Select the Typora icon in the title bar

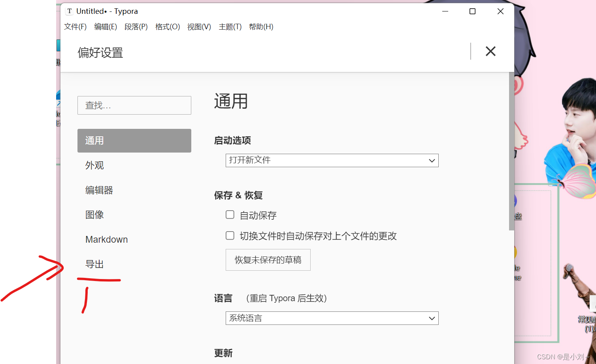(x=69, y=11)
